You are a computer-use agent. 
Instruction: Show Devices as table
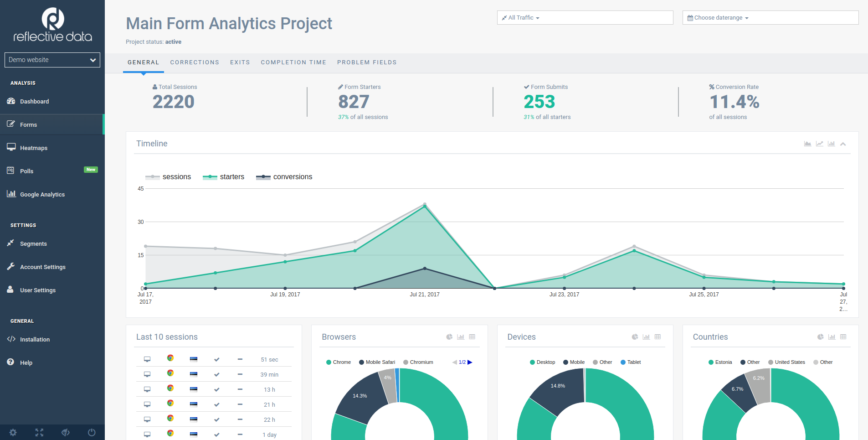click(657, 337)
